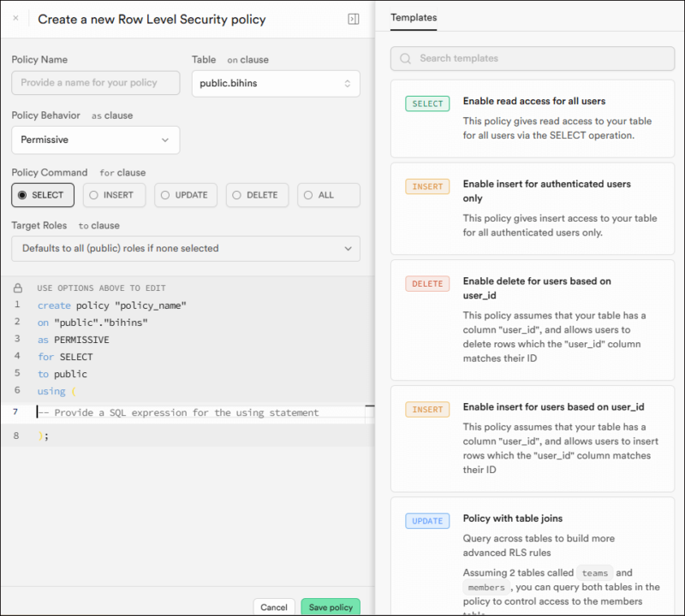Choose the UPDATE policy command option
Screen dimensions: 685x616
[x=186, y=195]
